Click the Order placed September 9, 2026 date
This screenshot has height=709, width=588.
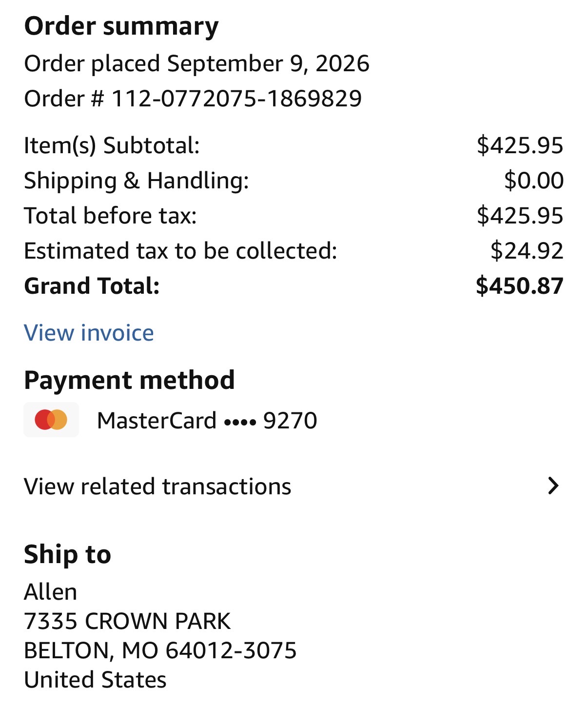[197, 63]
